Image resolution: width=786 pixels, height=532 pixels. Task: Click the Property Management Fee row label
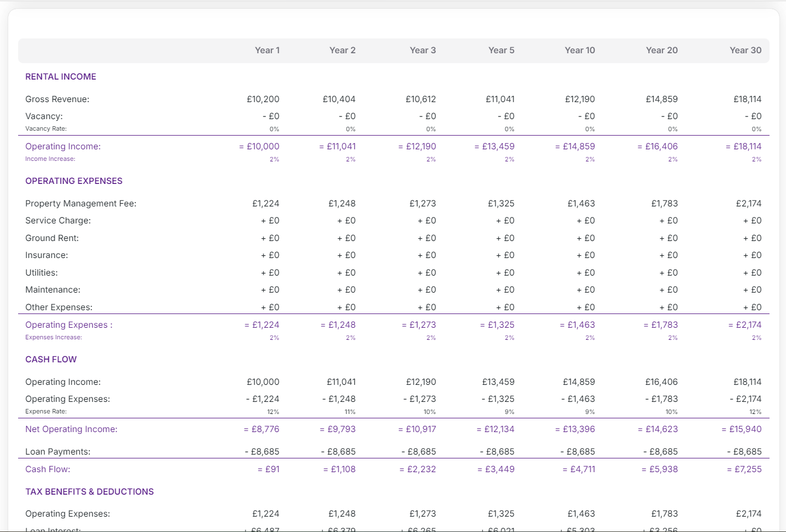pos(81,204)
